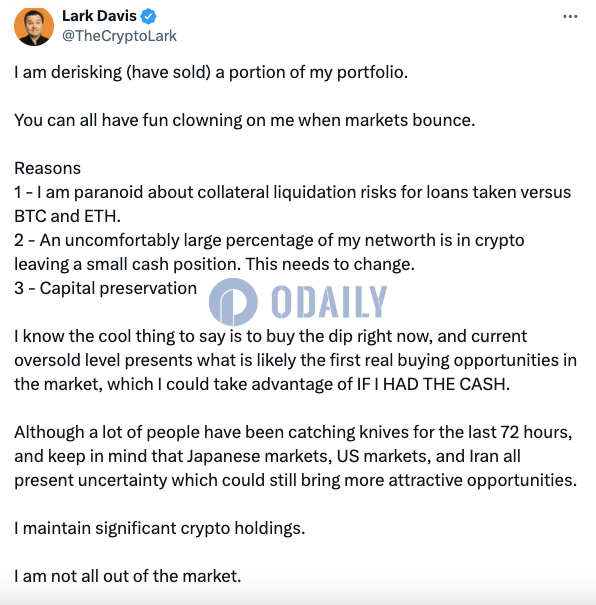Click the 'Reasons' heading
This screenshot has height=605, width=596.
(47, 168)
